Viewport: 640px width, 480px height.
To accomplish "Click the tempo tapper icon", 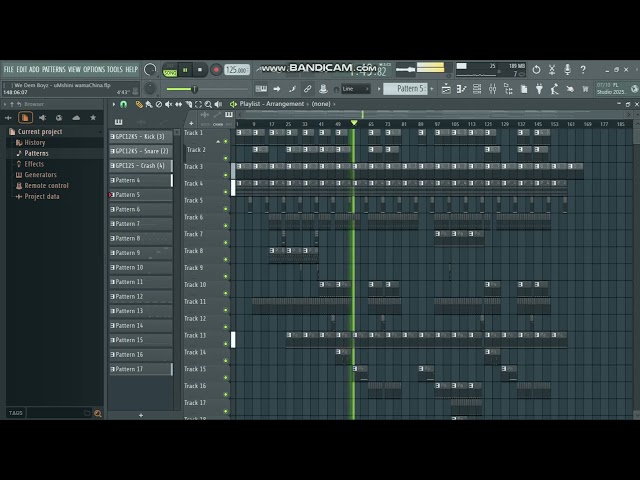I will tap(554, 89).
